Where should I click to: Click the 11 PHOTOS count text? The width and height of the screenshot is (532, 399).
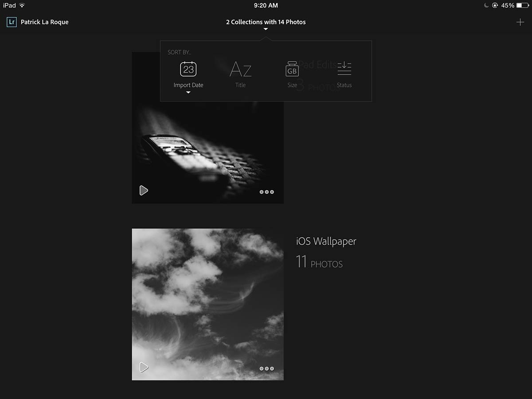(319, 262)
